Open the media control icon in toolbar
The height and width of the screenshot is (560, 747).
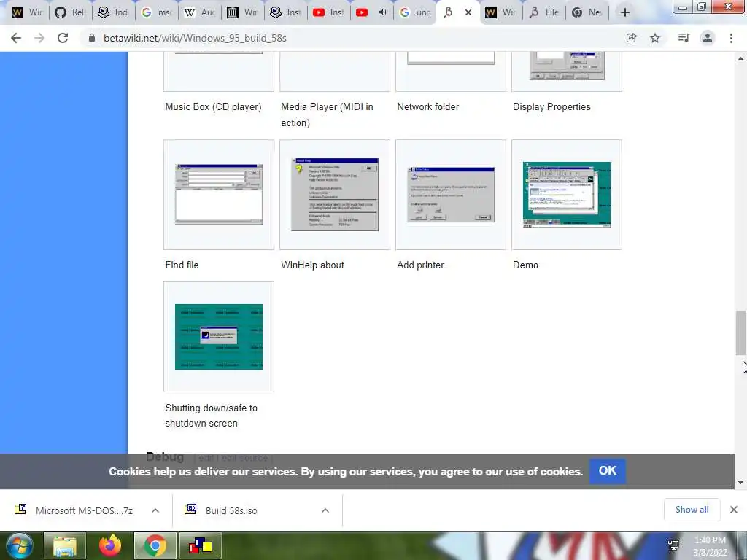684,38
